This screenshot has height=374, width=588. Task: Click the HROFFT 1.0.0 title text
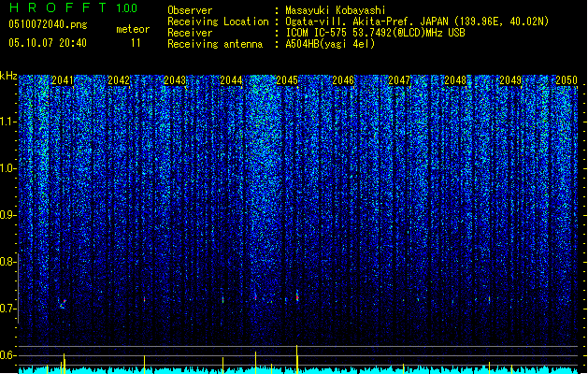point(74,7)
